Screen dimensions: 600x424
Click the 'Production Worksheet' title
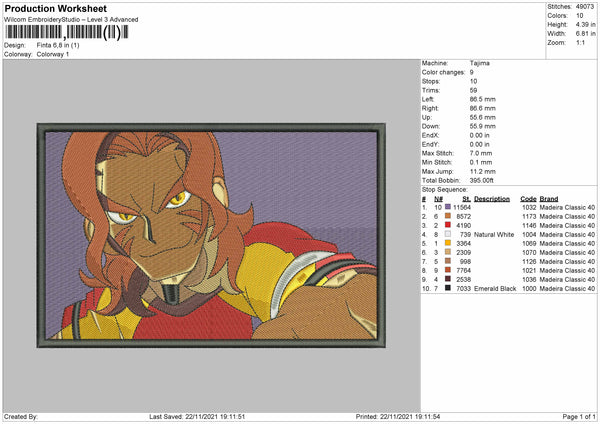[55, 8]
